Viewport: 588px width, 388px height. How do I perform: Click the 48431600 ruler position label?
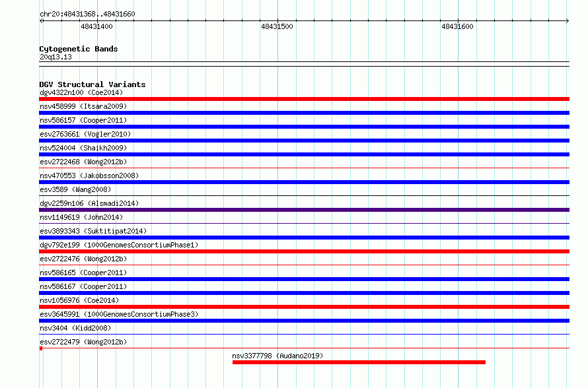457,26
